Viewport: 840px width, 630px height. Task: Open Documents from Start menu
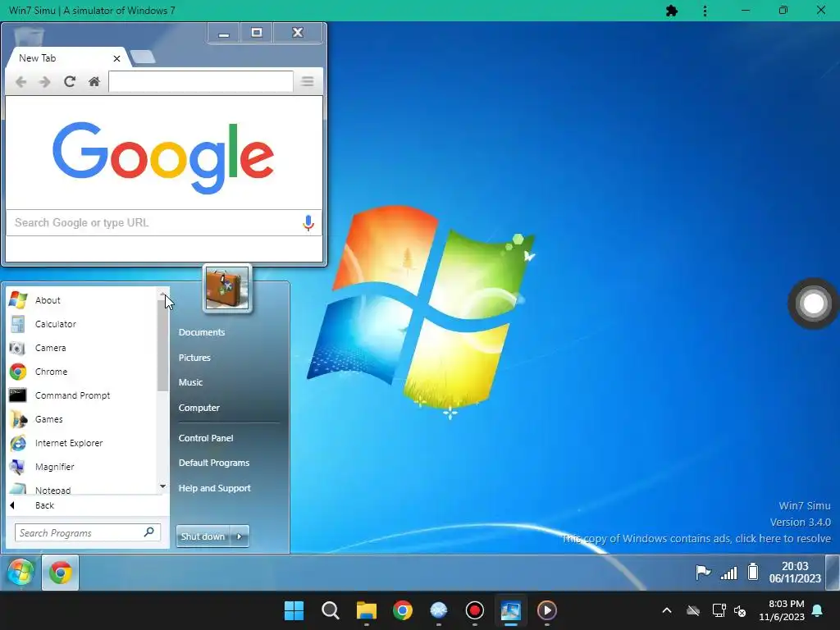(x=202, y=332)
